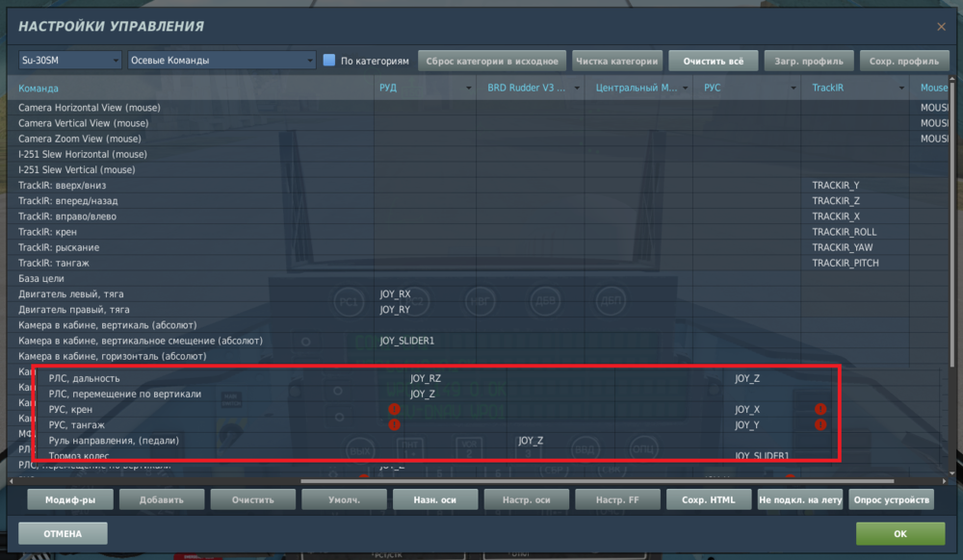Click the Очистить всё button
963x560 pixels.
click(x=713, y=61)
